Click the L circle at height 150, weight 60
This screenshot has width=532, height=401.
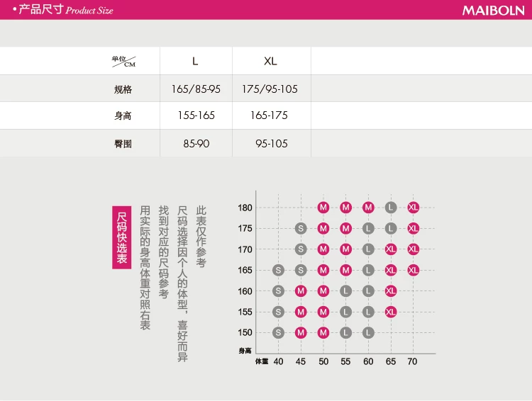pos(368,332)
